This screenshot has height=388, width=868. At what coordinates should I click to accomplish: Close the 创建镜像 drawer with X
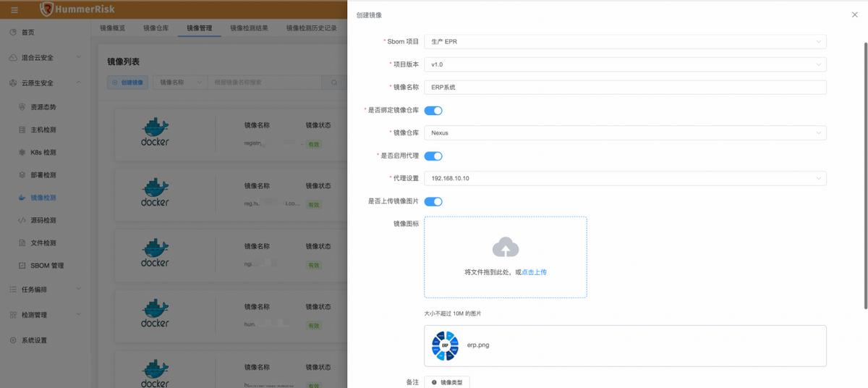coord(855,14)
